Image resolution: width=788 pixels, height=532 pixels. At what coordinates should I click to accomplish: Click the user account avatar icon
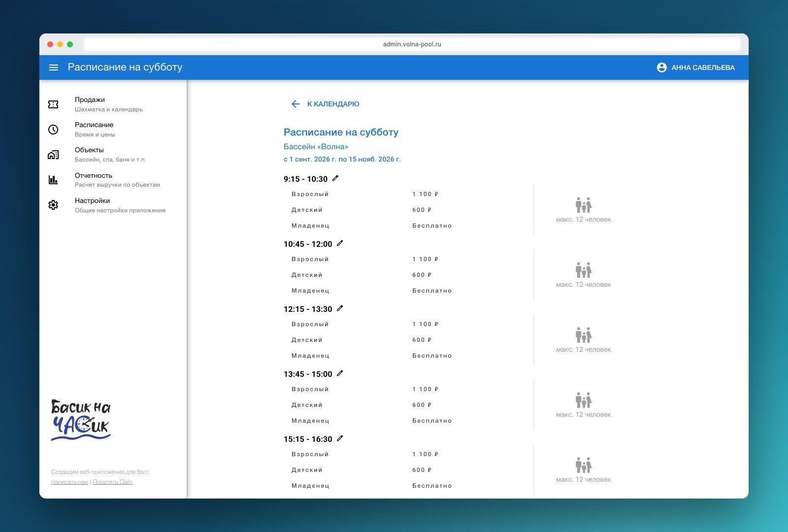[x=662, y=67]
